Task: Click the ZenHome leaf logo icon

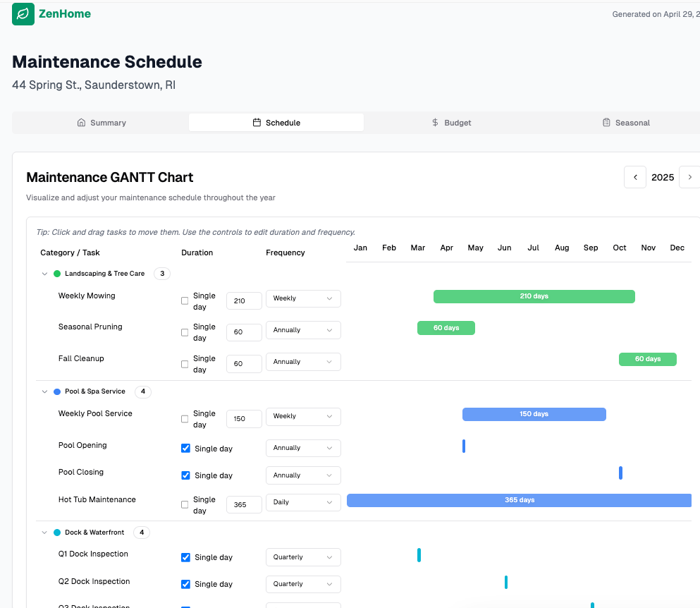Action: (23, 14)
